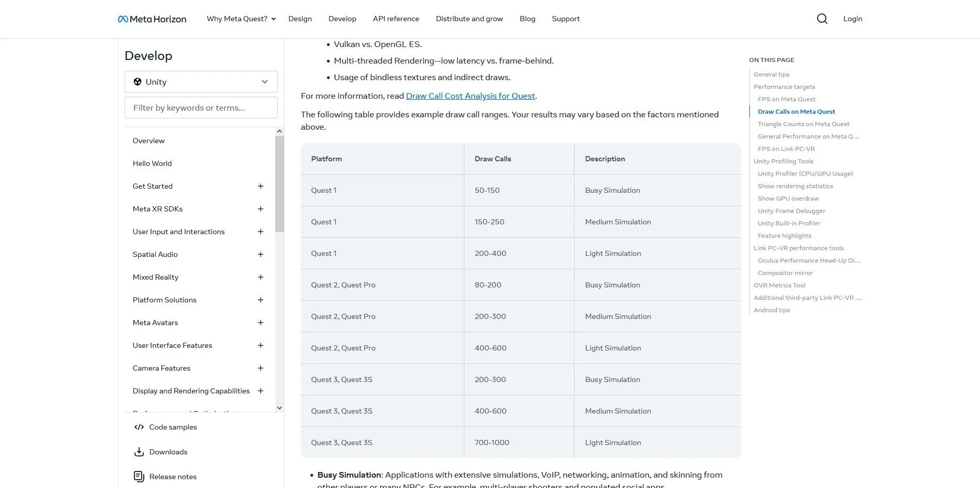Expand the Mixed Reality section

coord(261,277)
